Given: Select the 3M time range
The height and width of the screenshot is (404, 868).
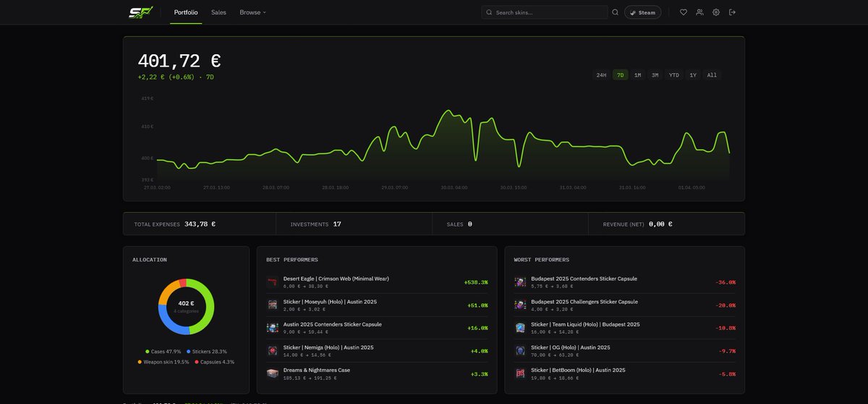Looking at the screenshot, I should click(655, 75).
